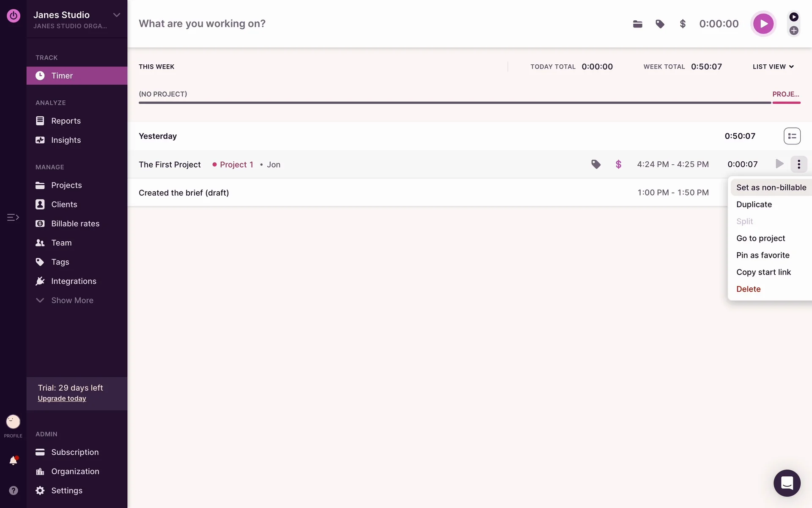Open the notifications bell
812x508 pixels.
[13, 461]
